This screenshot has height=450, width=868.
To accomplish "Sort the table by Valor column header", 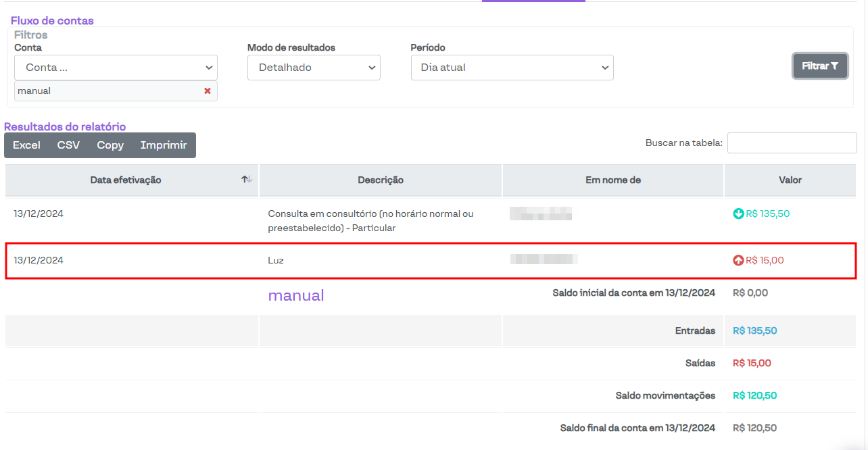I will click(790, 180).
